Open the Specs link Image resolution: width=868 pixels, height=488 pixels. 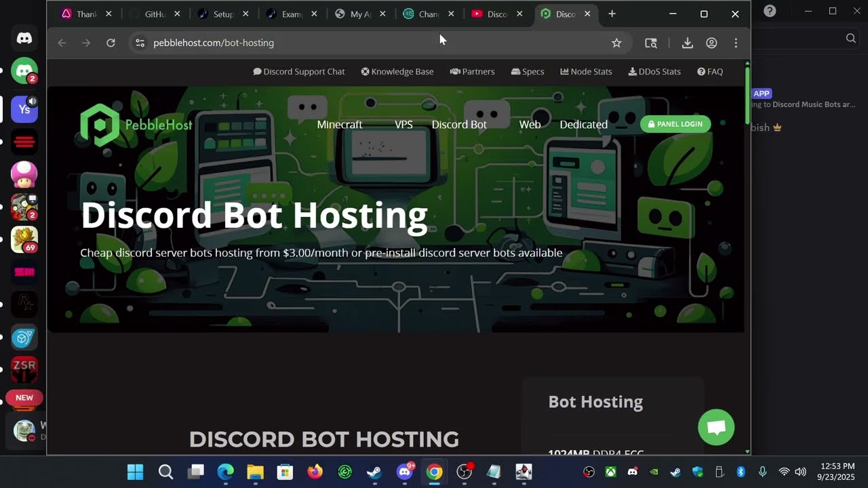click(528, 71)
